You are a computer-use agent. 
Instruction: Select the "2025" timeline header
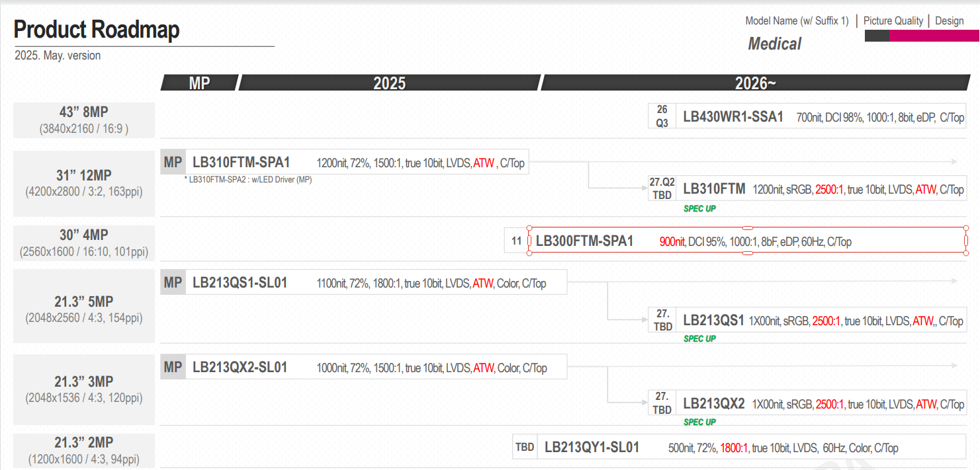click(389, 83)
